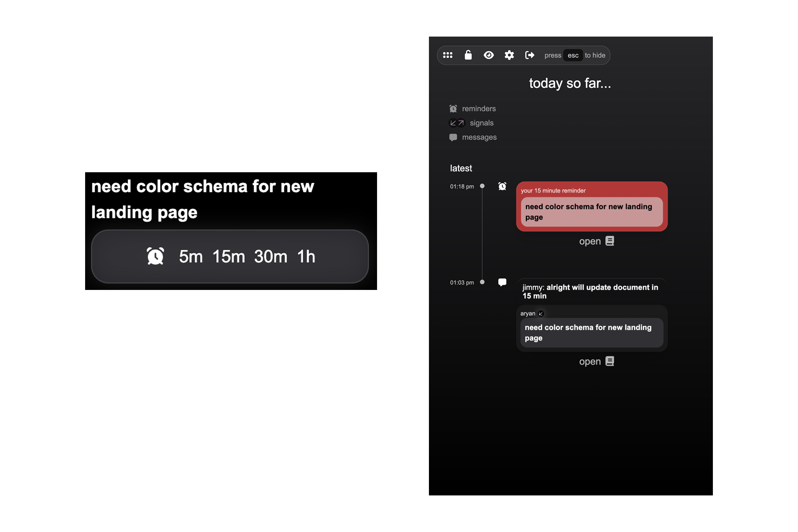Click the chat bubble icon beside 01:03 pm
Screen dimensions: 798x532
click(502, 282)
